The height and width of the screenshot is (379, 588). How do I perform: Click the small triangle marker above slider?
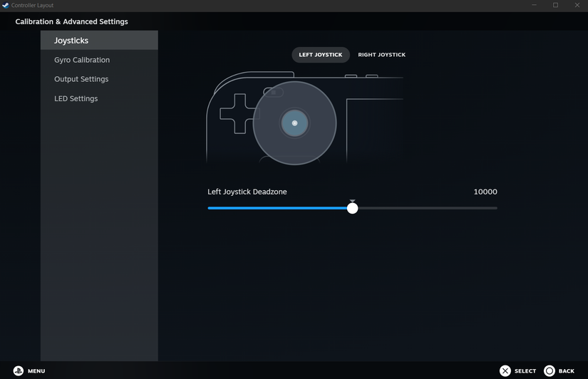[x=352, y=201]
